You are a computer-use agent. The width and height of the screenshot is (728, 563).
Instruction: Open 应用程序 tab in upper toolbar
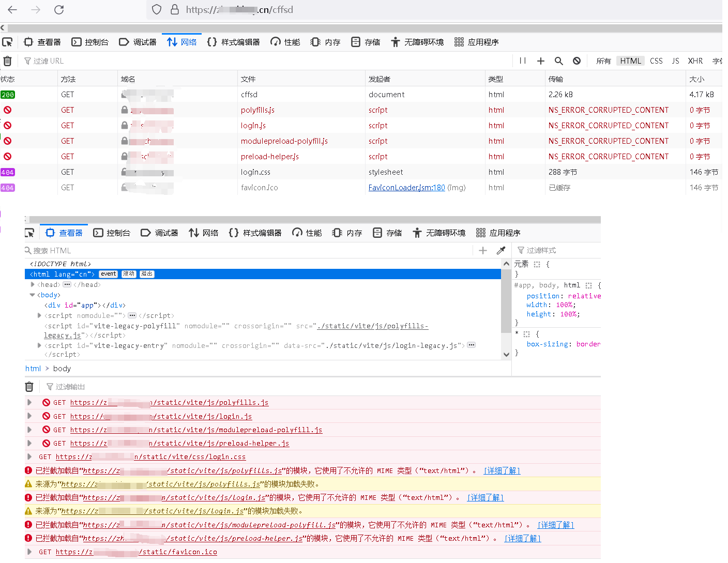476,42
